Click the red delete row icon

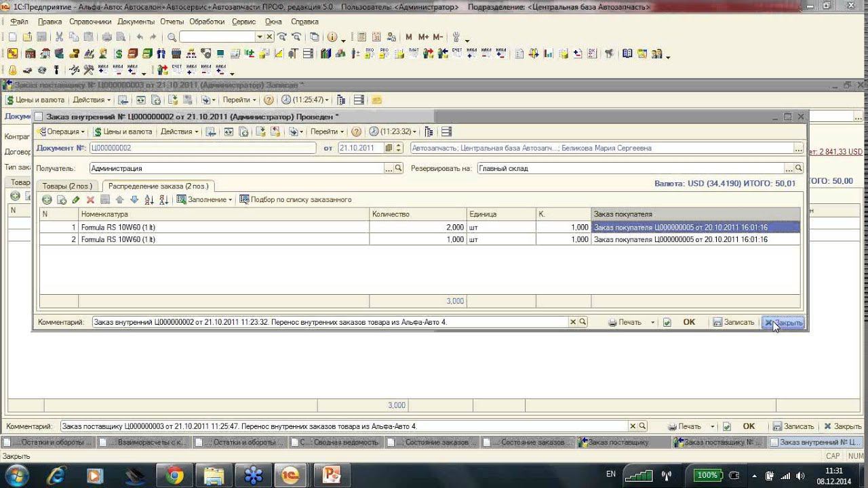(90, 200)
